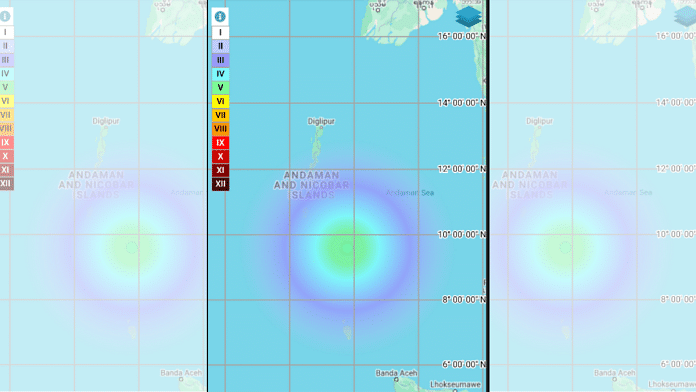Select intensity III swatch in the center legend

pyautogui.click(x=220, y=60)
